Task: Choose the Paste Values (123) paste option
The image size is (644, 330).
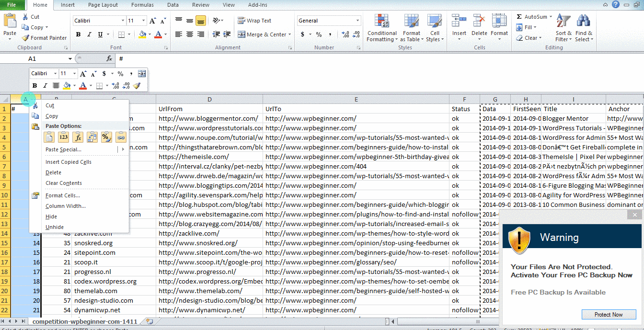Action: [64, 137]
